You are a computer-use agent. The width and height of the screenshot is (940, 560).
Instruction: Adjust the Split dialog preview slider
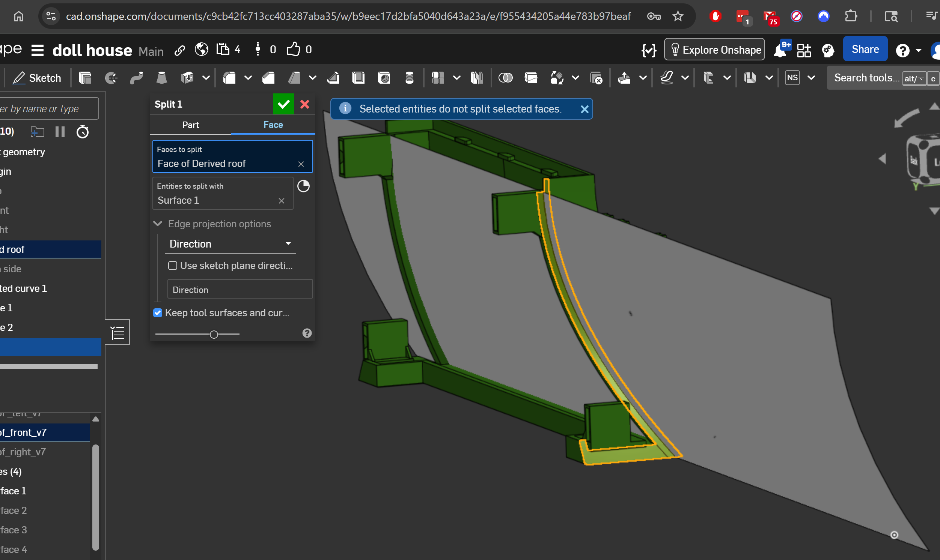pos(214,334)
